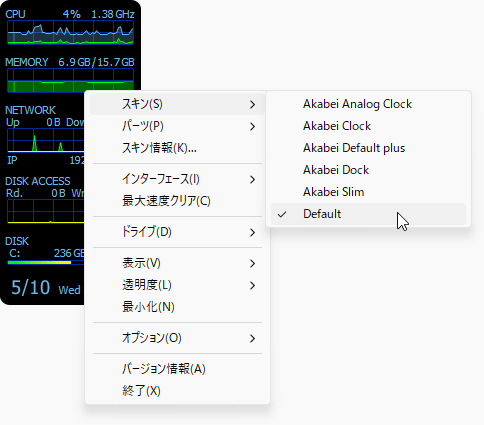This screenshot has width=484, height=425.
Task: Select バージョン情報(A) menu entry
Action: pos(177,369)
